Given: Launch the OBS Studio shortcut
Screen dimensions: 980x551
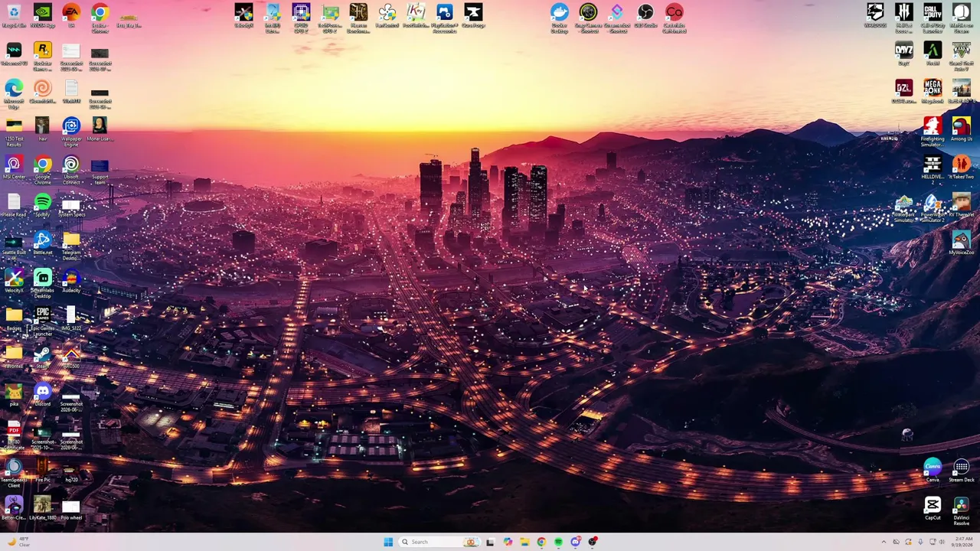Looking at the screenshot, I should click(x=645, y=16).
